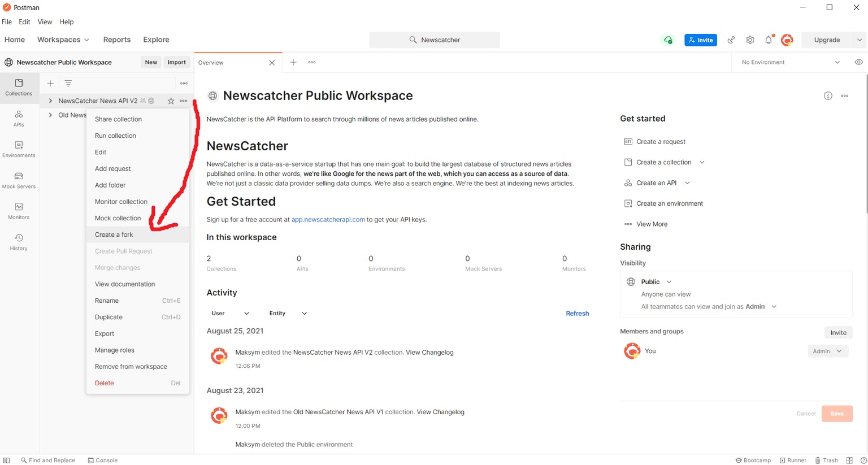Screen dimensions: 868x465
Task: Open the Monitors sidebar panel
Action: pyautogui.click(x=19, y=211)
